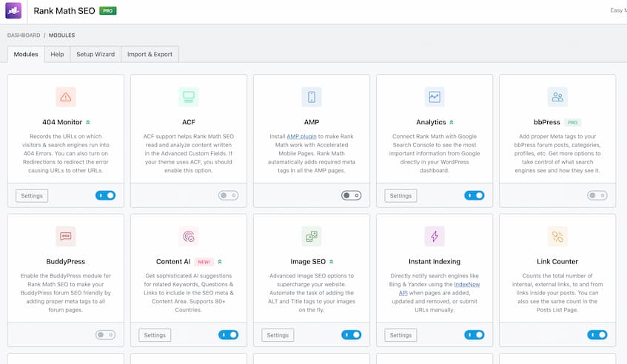
Task: Click the Rank Math SEO title text
Action: 64,11
